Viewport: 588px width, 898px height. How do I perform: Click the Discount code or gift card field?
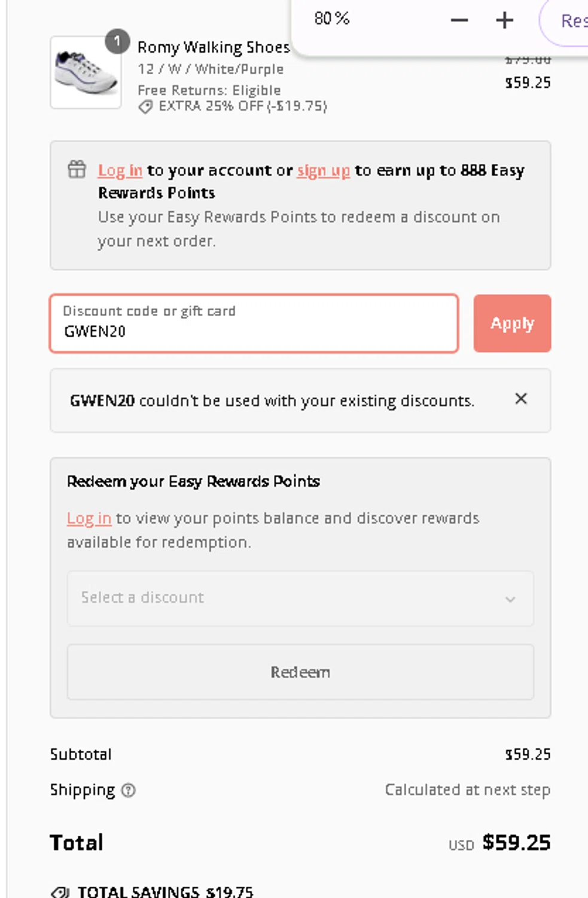[x=254, y=323]
